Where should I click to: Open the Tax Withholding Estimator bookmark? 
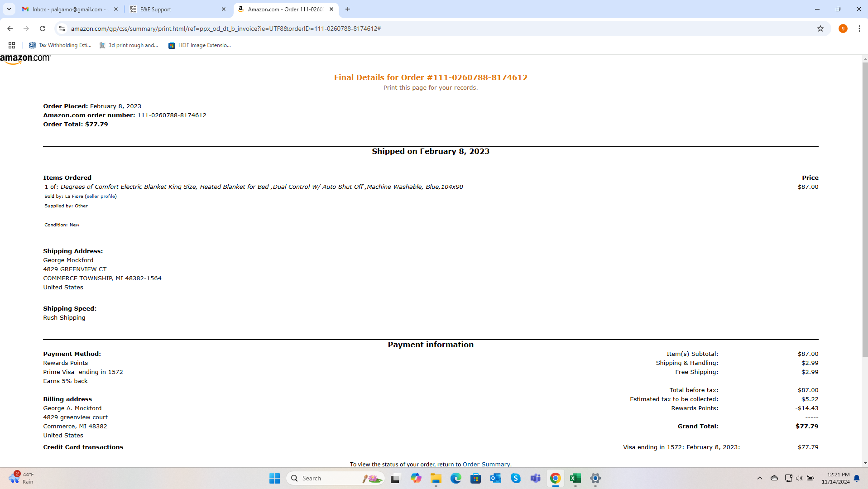60,45
